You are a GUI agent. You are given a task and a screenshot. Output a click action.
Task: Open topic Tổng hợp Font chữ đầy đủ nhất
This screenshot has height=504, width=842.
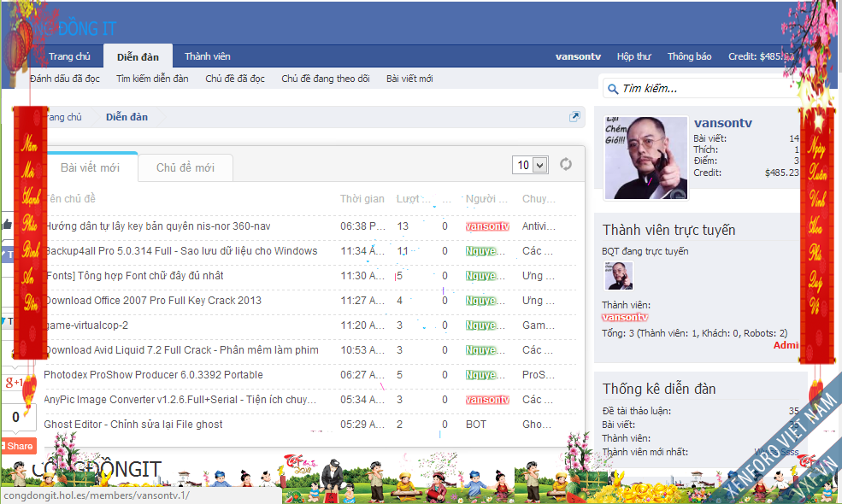(133, 275)
